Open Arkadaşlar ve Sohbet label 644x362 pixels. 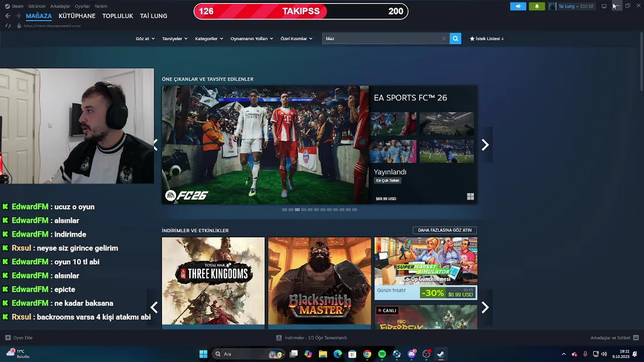[610, 338]
